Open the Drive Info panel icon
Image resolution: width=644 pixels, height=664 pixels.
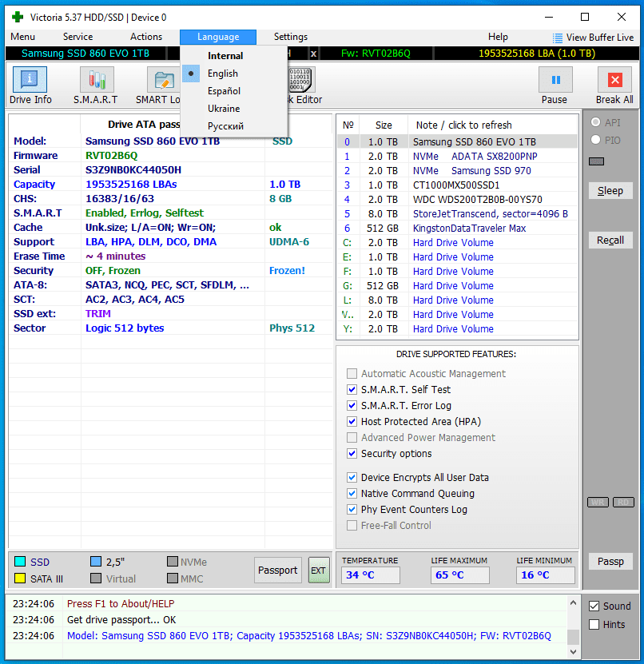[x=30, y=79]
